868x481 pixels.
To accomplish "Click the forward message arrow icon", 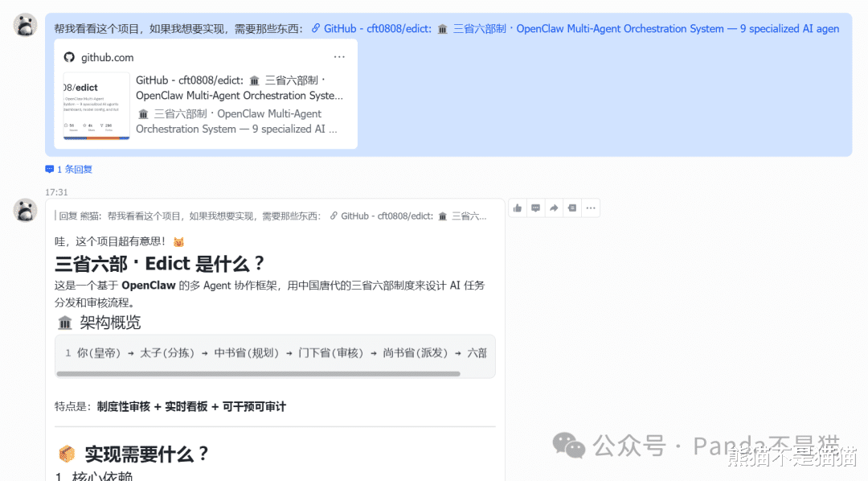I will pos(554,208).
